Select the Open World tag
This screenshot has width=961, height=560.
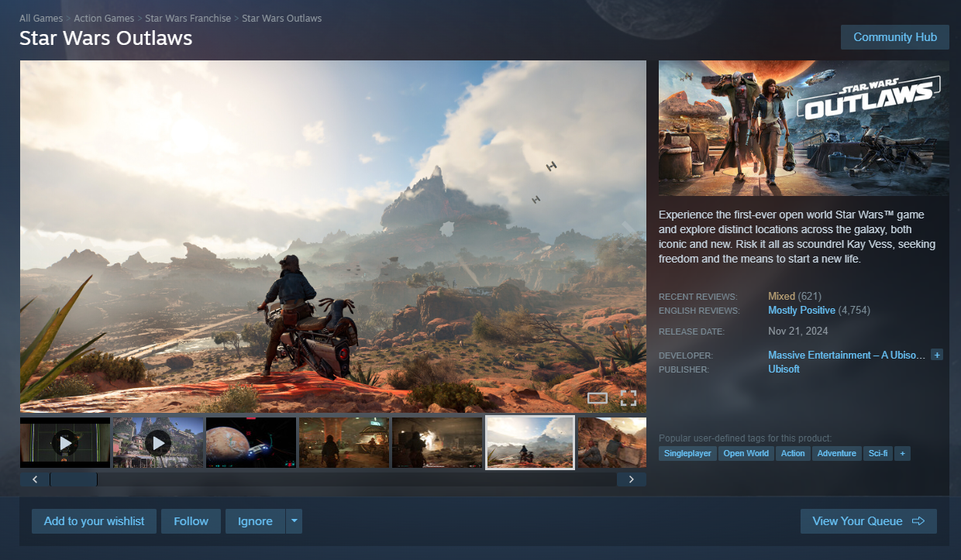click(746, 453)
